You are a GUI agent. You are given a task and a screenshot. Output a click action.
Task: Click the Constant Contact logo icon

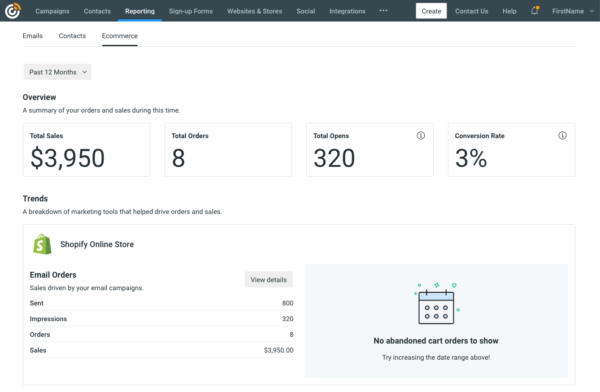13,11
